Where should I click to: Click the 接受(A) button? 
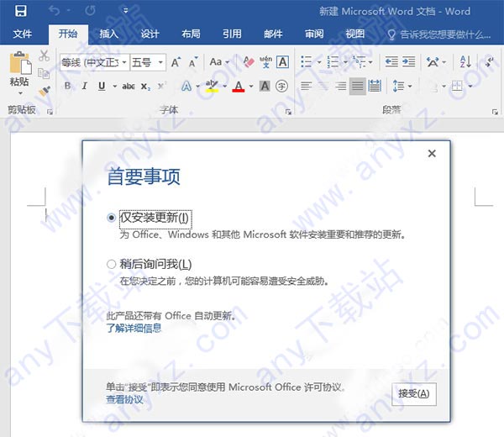(x=414, y=393)
